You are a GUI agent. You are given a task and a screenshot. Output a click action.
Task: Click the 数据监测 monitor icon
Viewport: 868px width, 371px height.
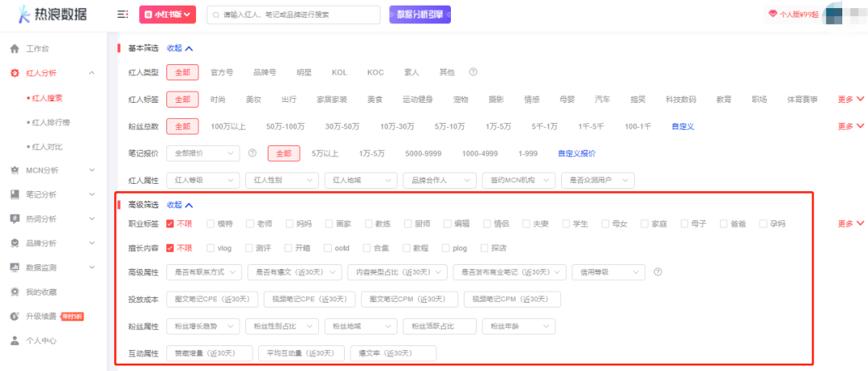pos(14,267)
